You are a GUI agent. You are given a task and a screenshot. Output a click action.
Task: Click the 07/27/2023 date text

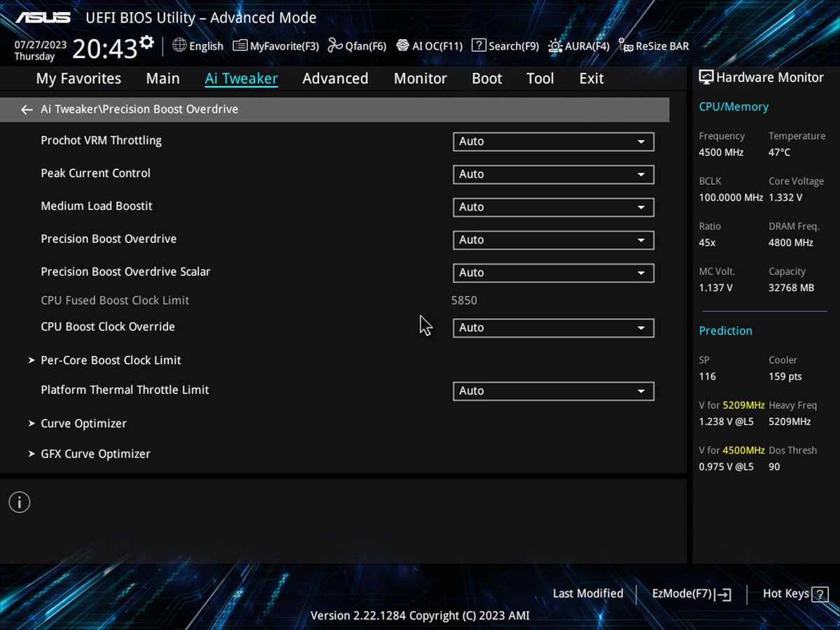coord(41,44)
